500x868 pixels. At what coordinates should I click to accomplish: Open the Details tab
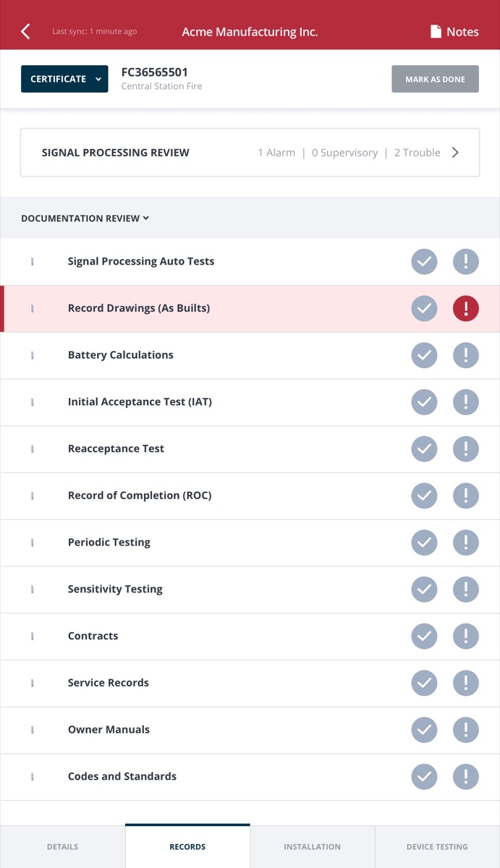point(63,846)
